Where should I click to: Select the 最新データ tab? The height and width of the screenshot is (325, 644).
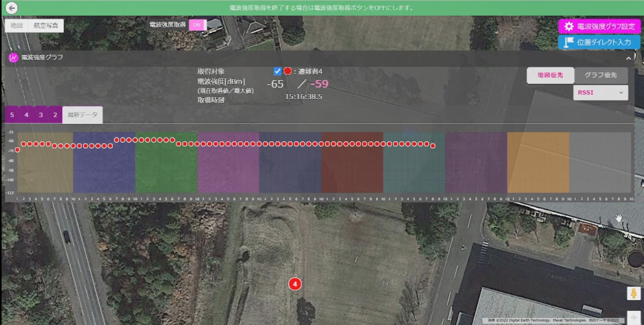[83, 115]
